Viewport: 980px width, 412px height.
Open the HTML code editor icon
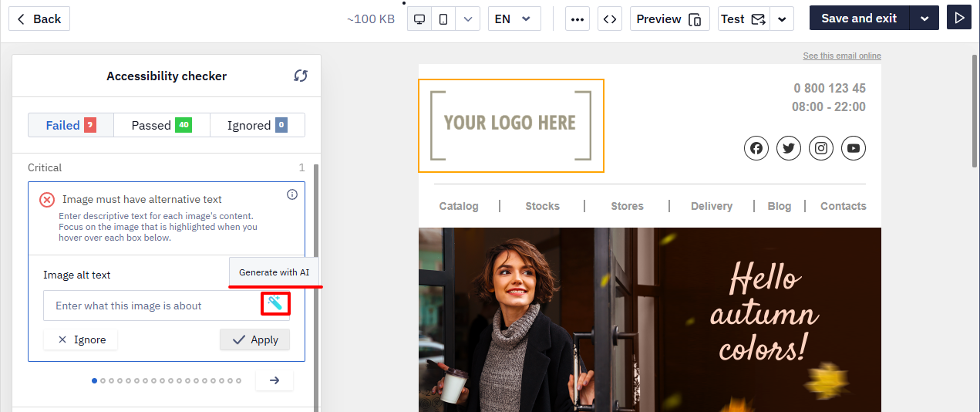pyautogui.click(x=610, y=19)
